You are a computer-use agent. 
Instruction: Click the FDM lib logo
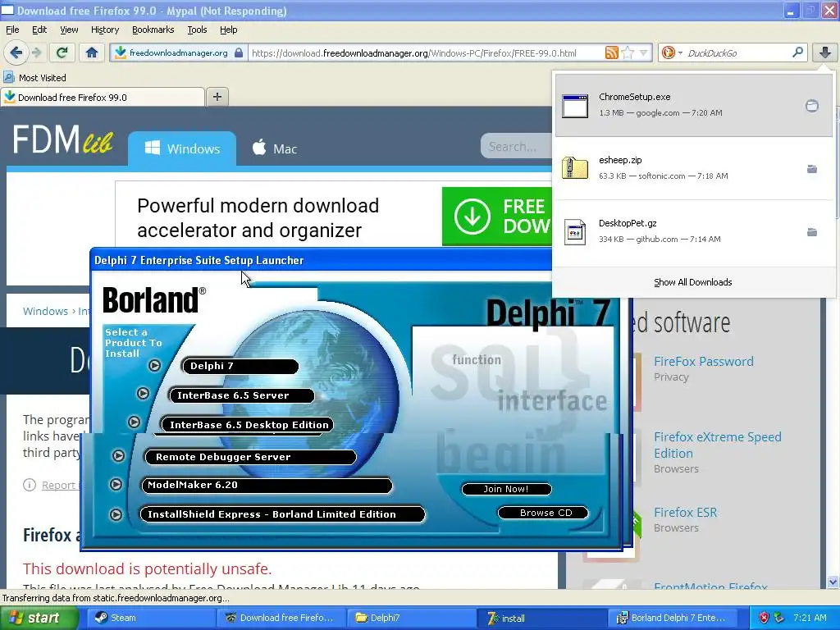point(63,139)
